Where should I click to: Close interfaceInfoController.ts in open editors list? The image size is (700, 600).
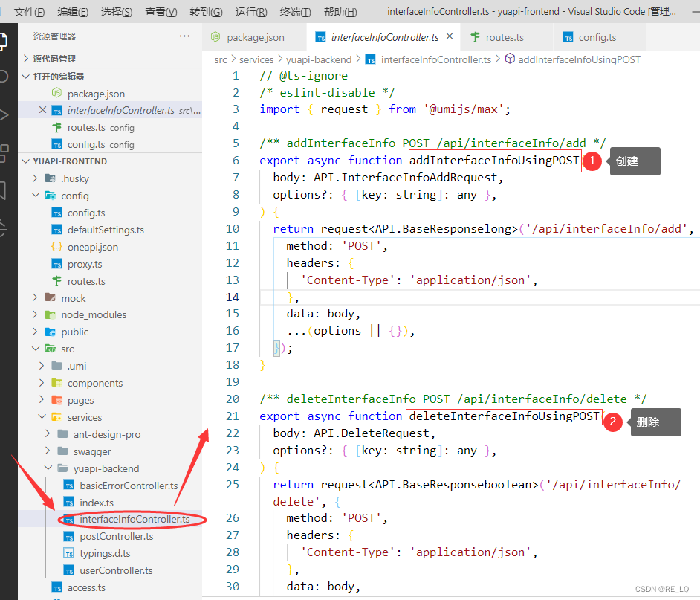[x=42, y=110]
